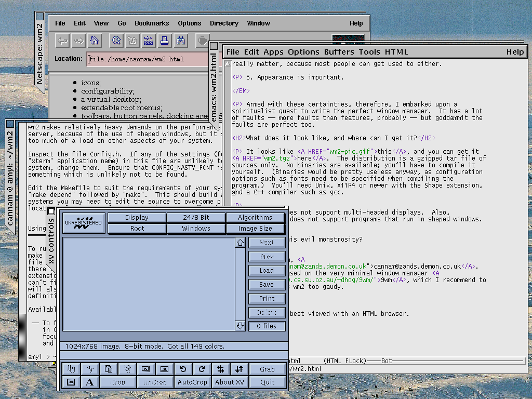Image resolution: width=532 pixels, height=399 pixels.
Task: Click xv's flip horizontal icon
Action: tap(220, 369)
